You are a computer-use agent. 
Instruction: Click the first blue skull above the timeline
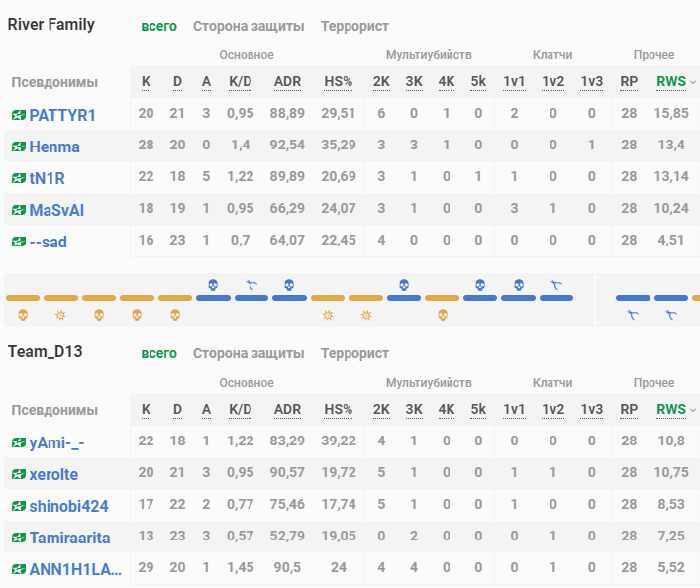[213, 285]
